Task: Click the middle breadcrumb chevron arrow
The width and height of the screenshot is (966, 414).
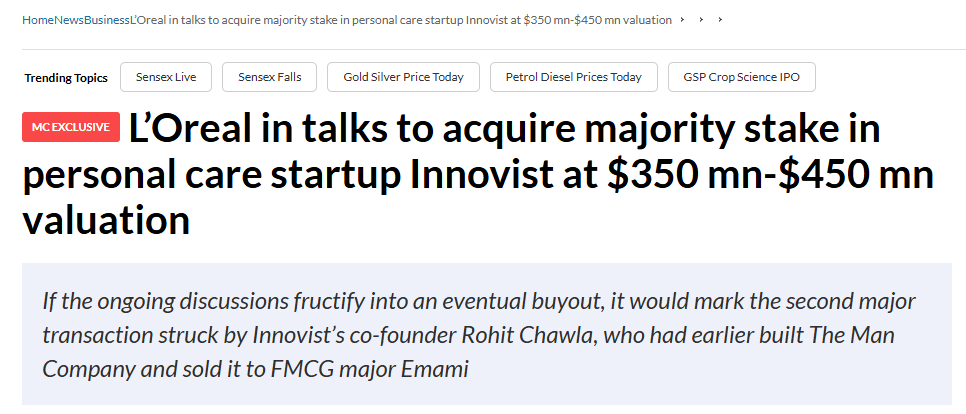Action: pos(701,20)
